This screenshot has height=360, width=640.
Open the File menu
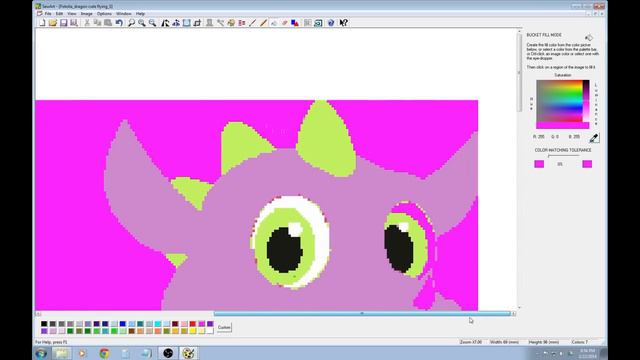click(x=48, y=13)
